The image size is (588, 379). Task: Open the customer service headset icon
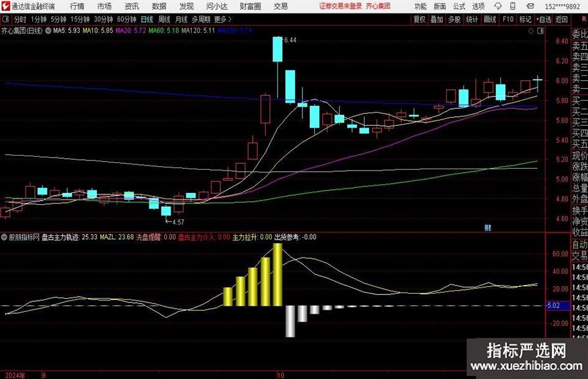point(498,6)
